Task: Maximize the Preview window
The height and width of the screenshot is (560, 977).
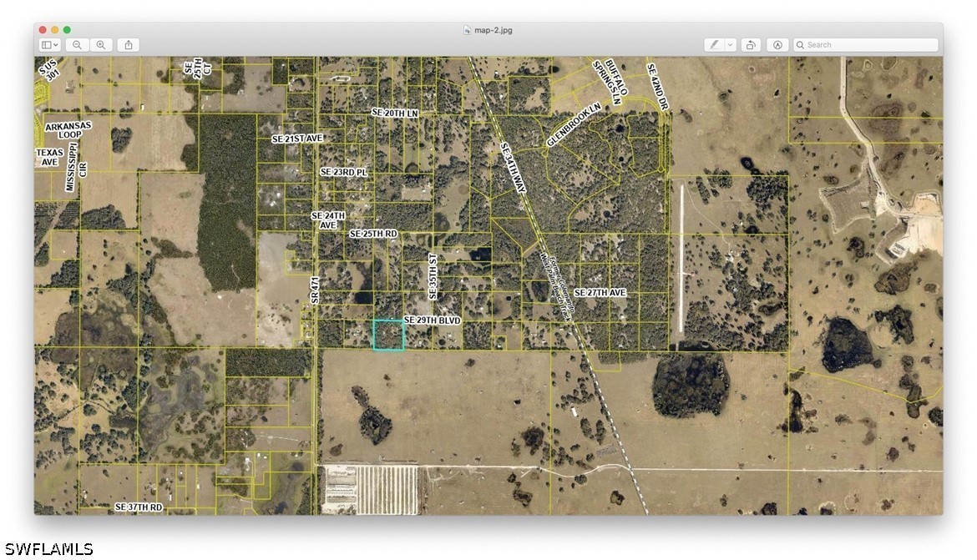Action: [67, 30]
